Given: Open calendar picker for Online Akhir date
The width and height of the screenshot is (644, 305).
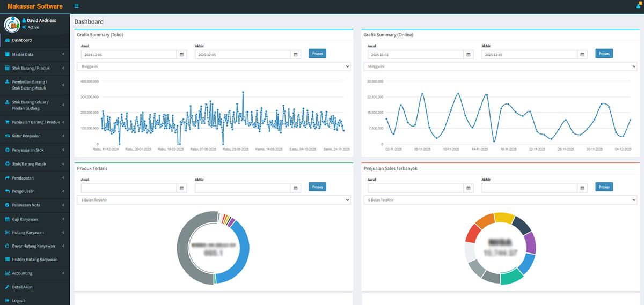Looking at the screenshot, I should click(x=582, y=55).
